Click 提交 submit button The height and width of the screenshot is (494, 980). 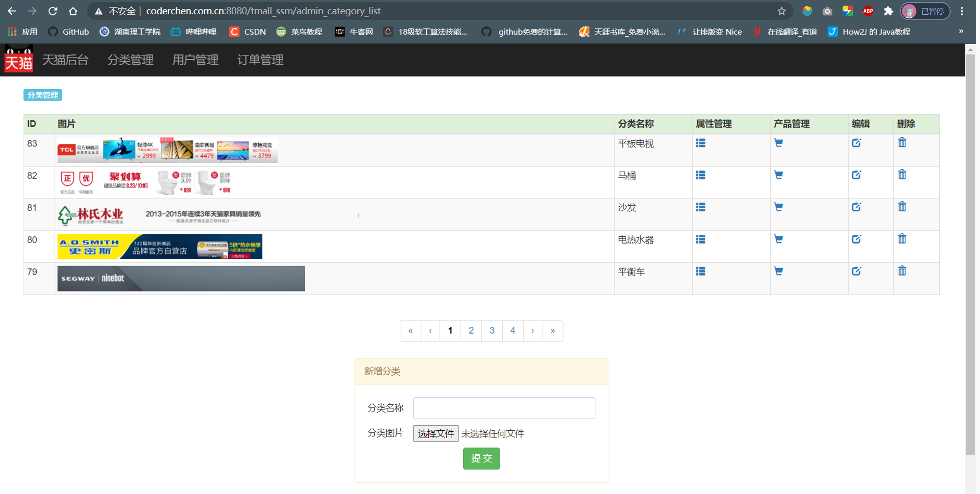pos(481,458)
